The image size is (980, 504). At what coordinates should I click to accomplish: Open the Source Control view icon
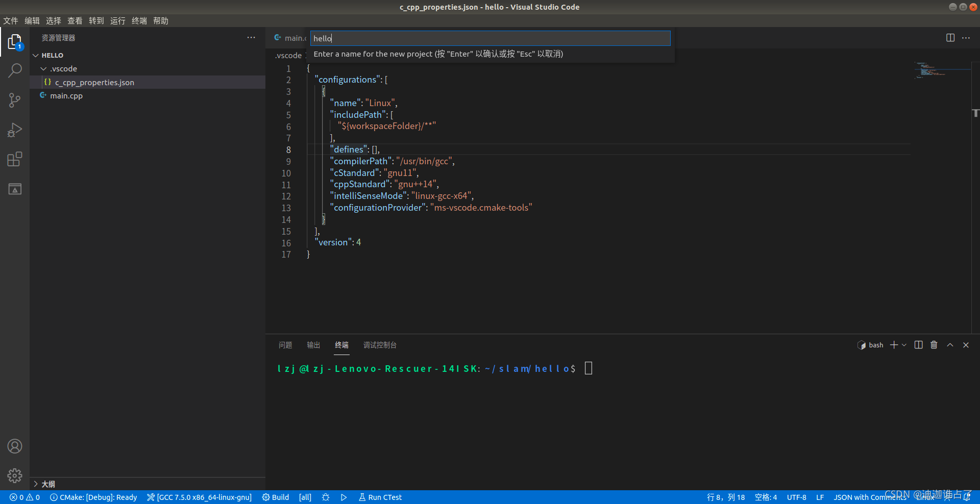pos(15,100)
